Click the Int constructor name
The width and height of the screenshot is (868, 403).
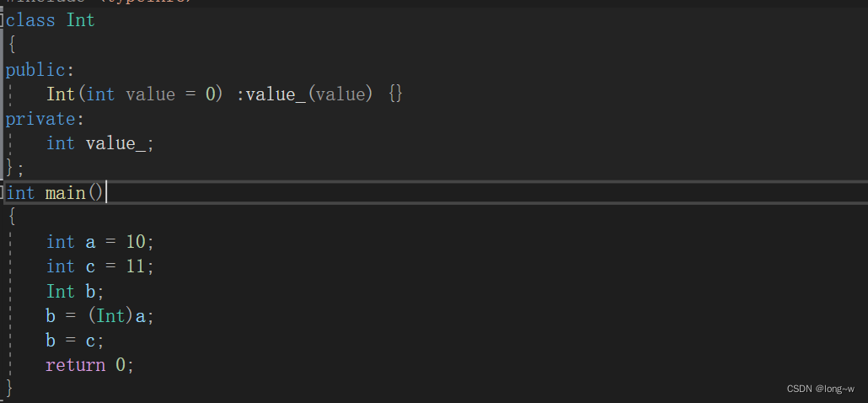click(x=61, y=94)
